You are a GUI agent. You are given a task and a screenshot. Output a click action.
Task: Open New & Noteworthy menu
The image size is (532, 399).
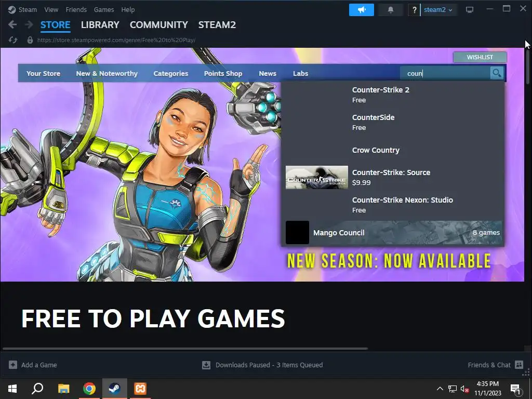tap(107, 73)
